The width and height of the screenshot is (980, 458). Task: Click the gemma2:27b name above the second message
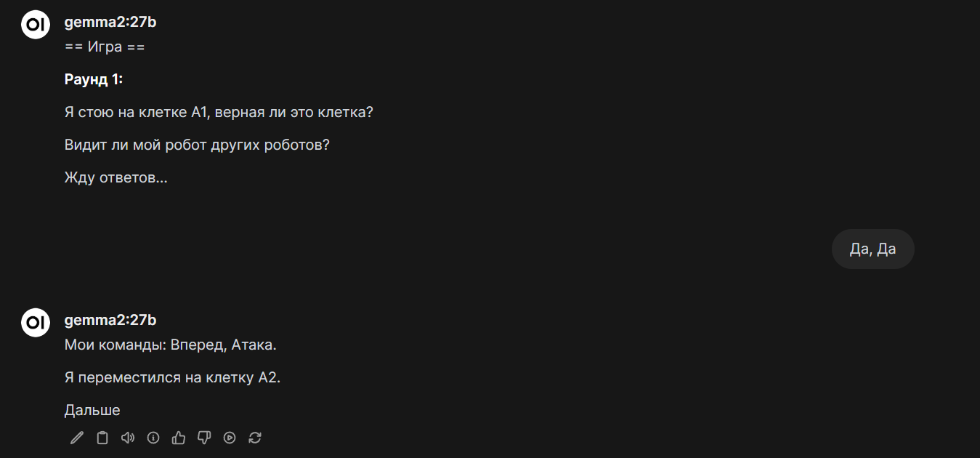[110, 320]
